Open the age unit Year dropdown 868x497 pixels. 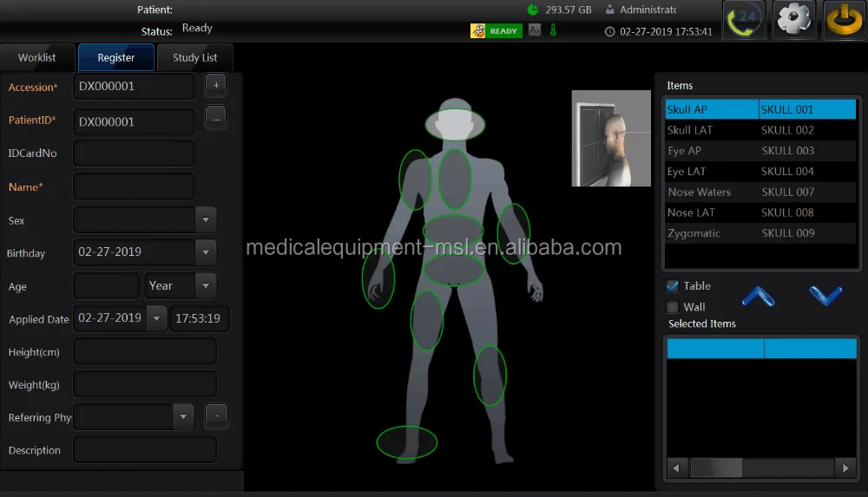[206, 285]
